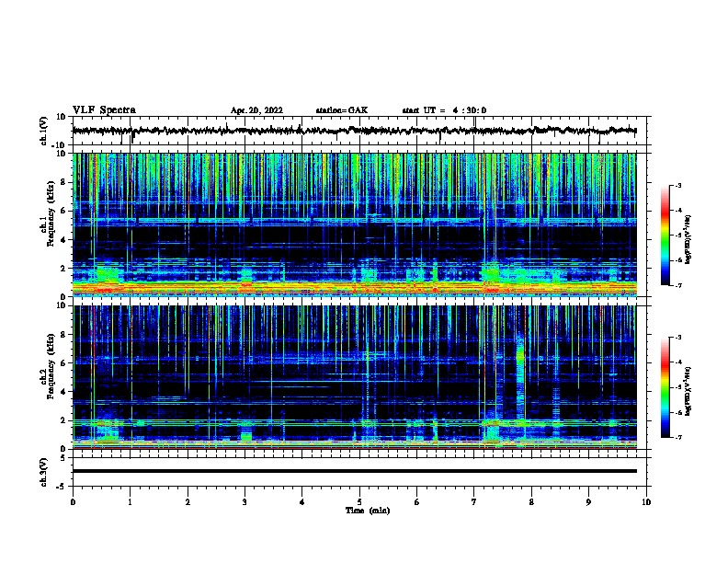
Task: Click the "-3" value atop the upper colorbar
Action: pos(677,186)
